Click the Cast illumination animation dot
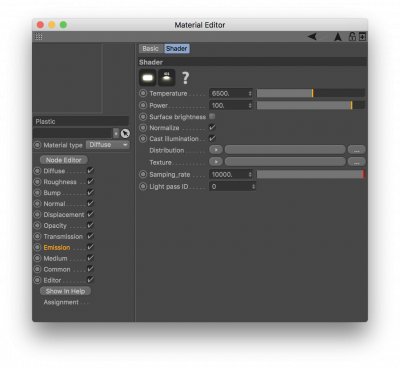This screenshot has height=368, width=400. pyautogui.click(x=143, y=139)
